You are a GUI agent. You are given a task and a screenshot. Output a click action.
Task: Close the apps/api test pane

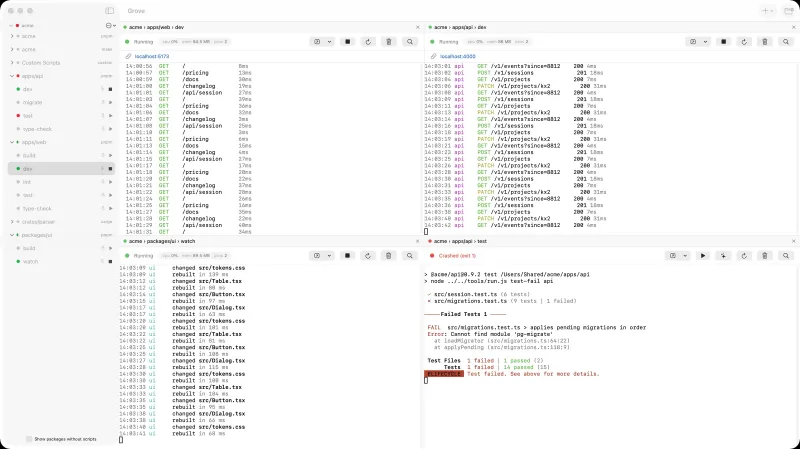tap(793, 241)
